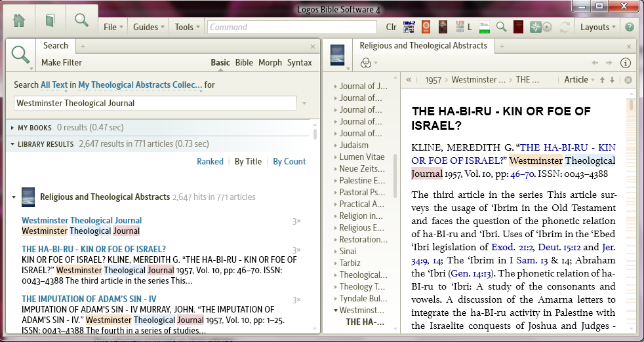The image size is (644, 342).
Task: Follow the Gen. 14:13 reference link
Action: 470,273
